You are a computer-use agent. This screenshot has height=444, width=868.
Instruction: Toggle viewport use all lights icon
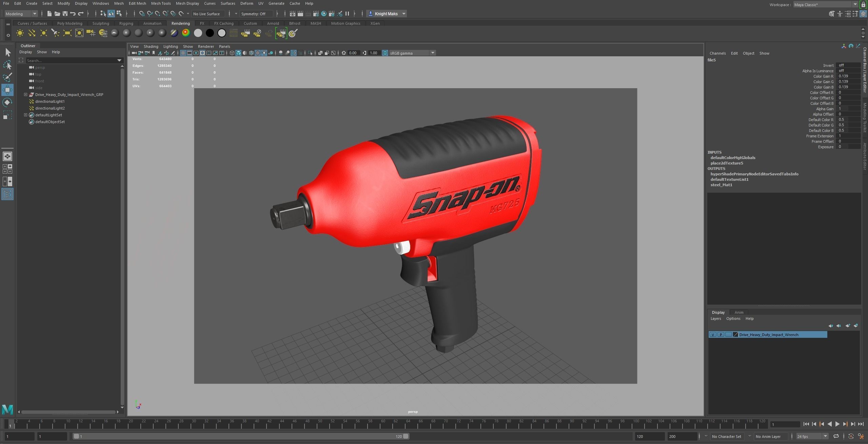point(264,53)
